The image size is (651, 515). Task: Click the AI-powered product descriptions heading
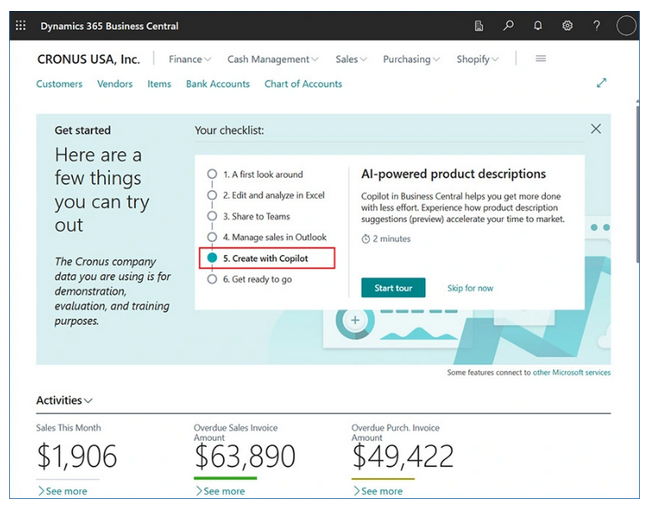(x=453, y=174)
